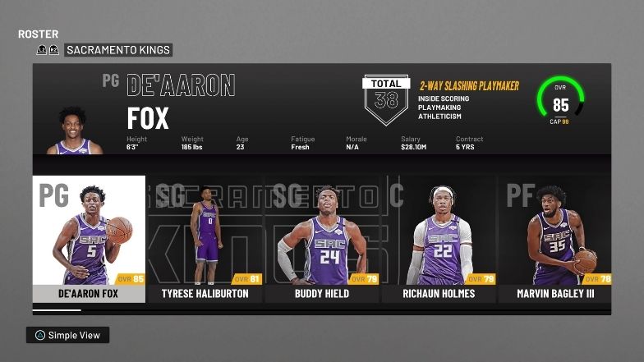Click the 2-Way Slashing Playmaker archetype label
Viewport: 644px width, 362px height.
pos(469,85)
